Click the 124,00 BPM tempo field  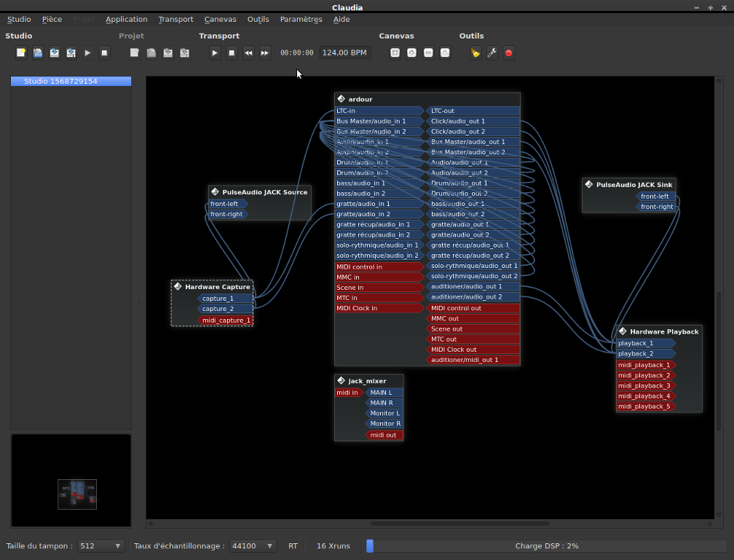344,52
